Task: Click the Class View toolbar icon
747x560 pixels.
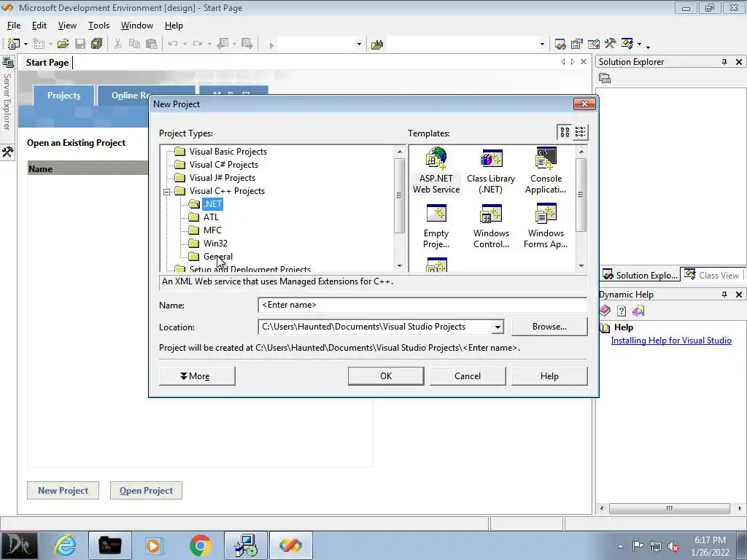Action: (x=627, y=44)
